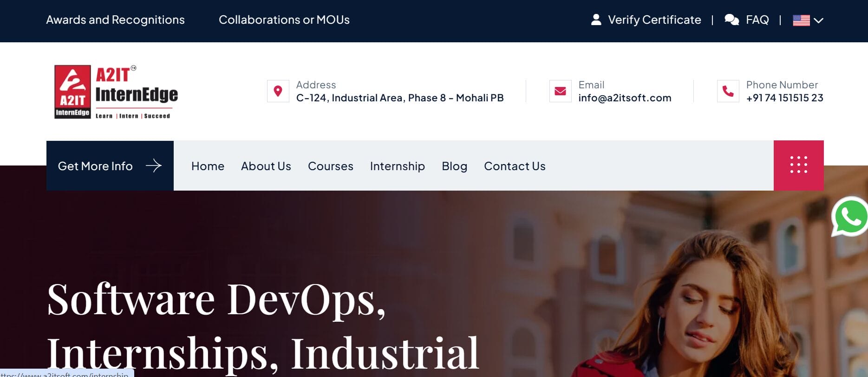Image resolution: width=868 pixels, height=377 pixels.
Task: Open the Home menu item
Action: click(x=208, y=166)
